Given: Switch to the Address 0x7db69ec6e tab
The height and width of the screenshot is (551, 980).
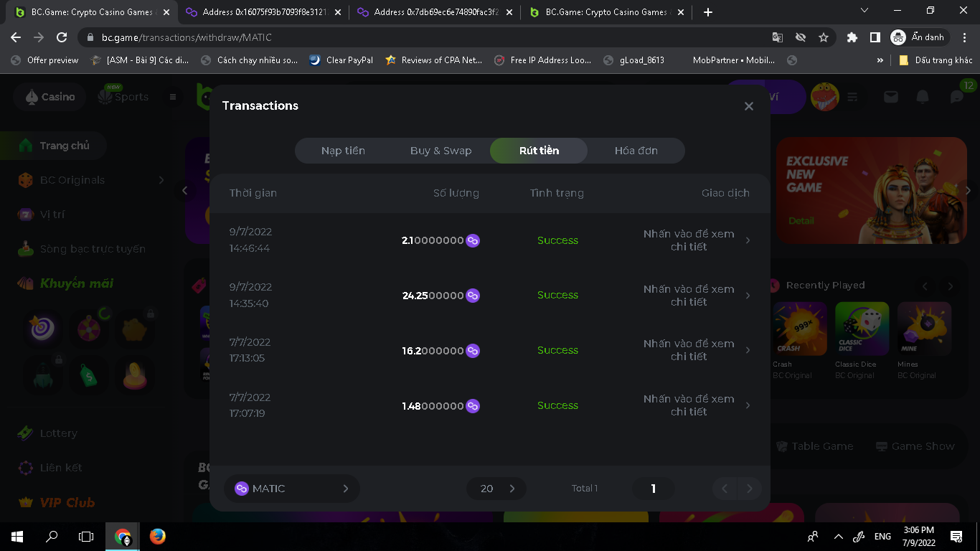Looking at the screenshot, I should click(434, 12).
